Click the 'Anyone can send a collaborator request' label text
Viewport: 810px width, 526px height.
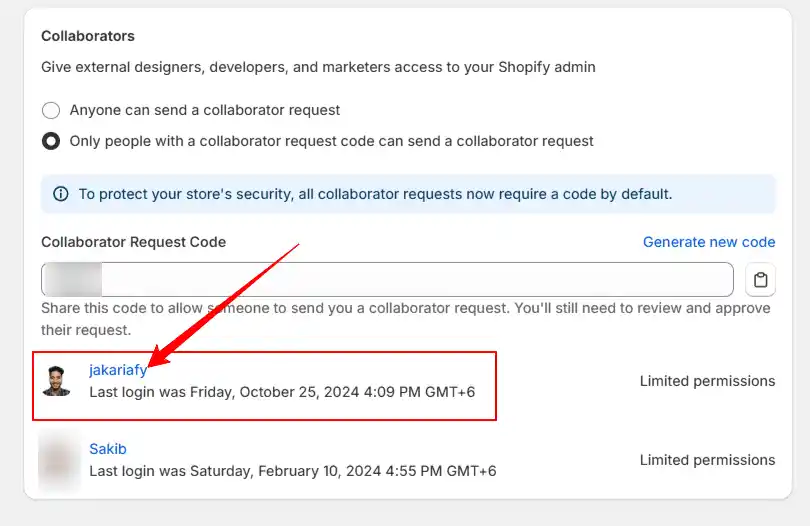[205, 110]
